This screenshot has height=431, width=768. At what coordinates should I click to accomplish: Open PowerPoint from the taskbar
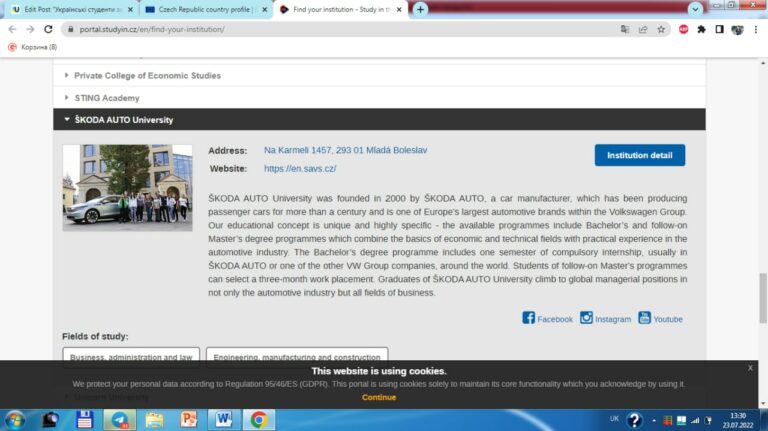pyautogui.click(x=189, y=420)
